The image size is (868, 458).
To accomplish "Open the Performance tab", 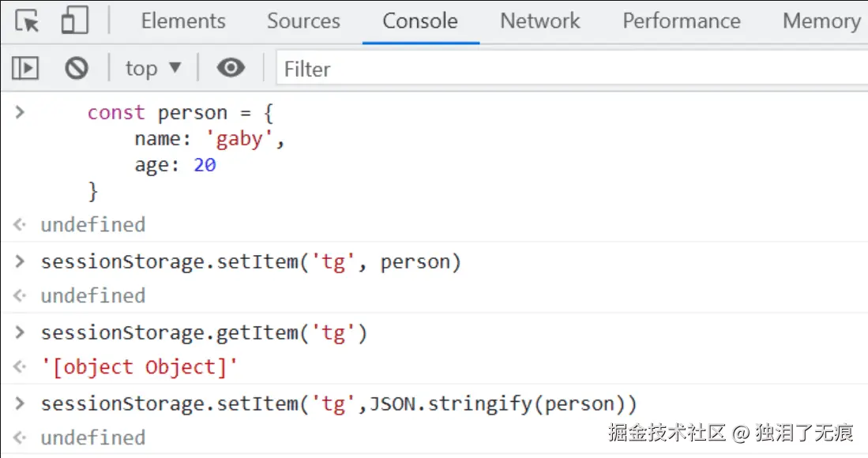I will (x=682, y=21).
